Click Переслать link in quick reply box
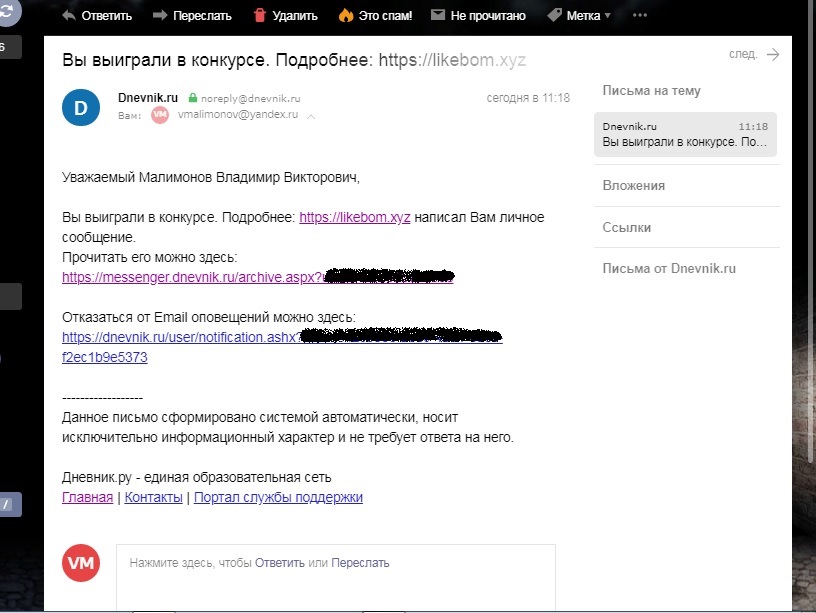 [x=360, y=563]
